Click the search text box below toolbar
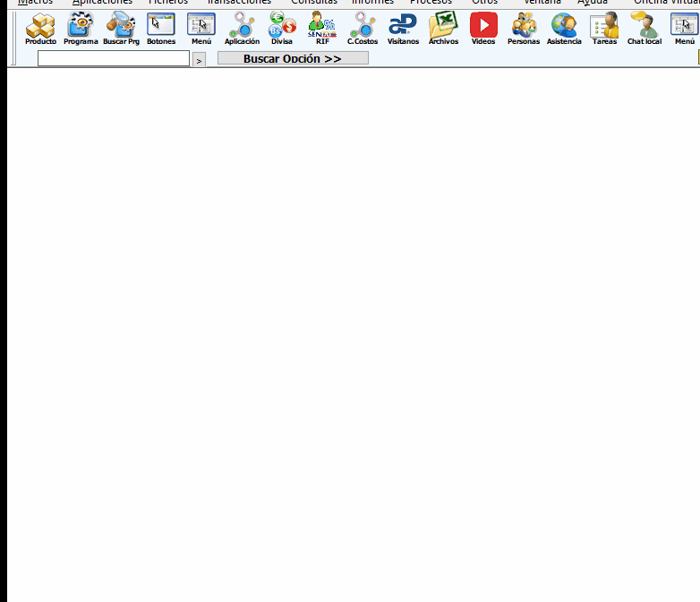Screen dimensions: 700x602 [114, 58]
